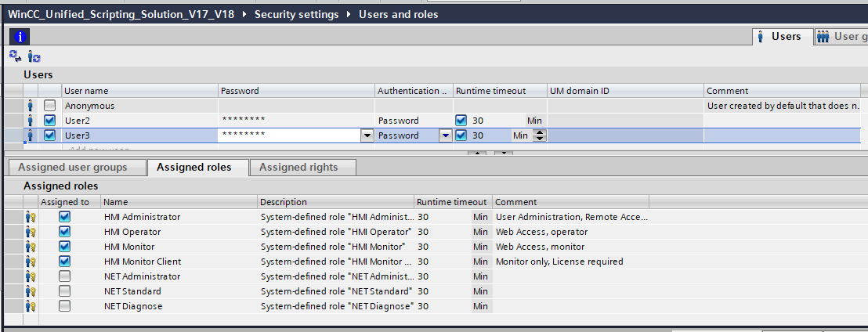
Task: Open User3 authentication method dropdown
Action: pyautogui.click(x=445, y=135)
